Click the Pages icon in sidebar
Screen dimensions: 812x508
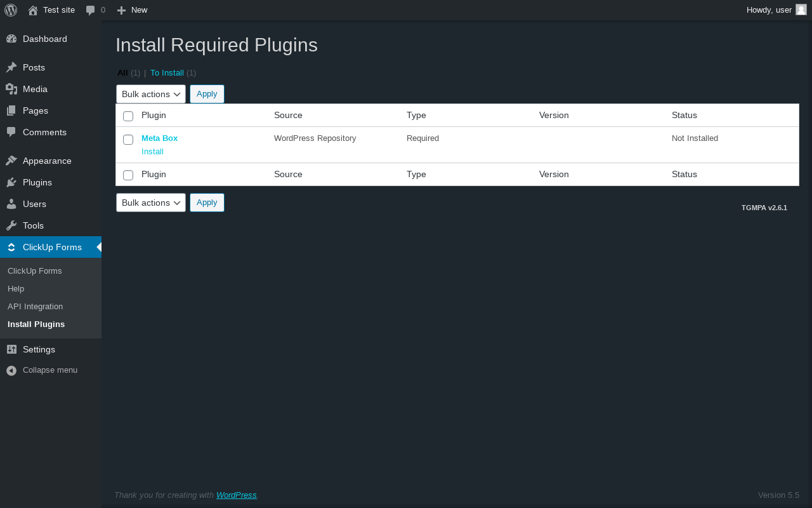point(11,110)
